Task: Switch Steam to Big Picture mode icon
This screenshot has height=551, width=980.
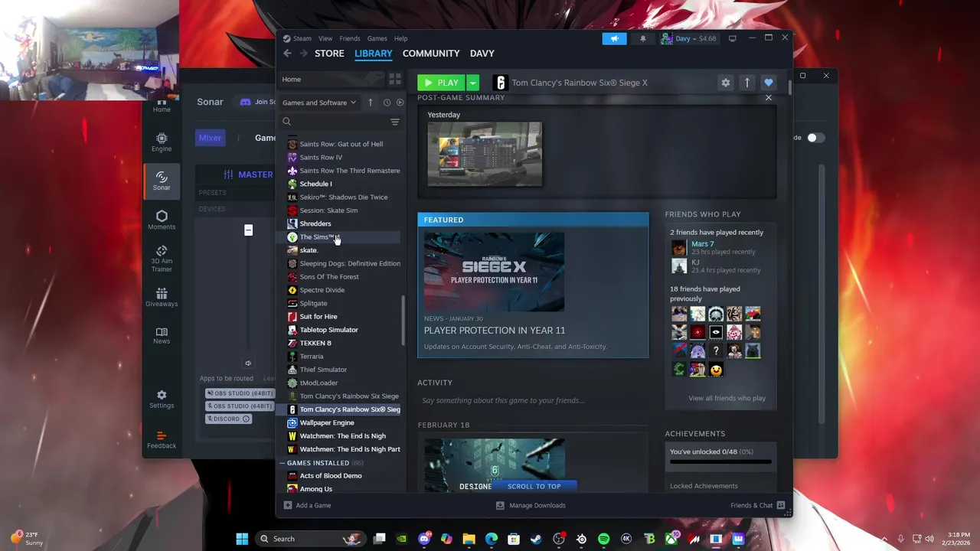Action: [732, 38]
